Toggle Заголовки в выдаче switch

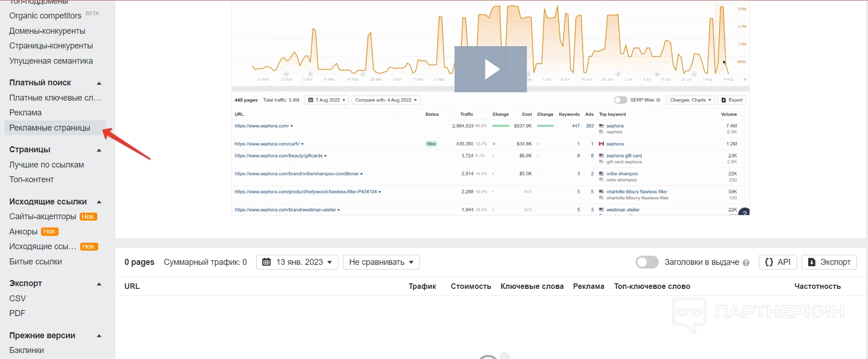tap(647, 262)
